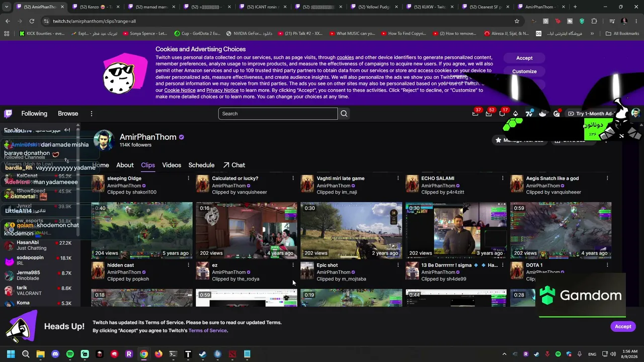
Task: Open options for Vaghti miri late game clip
Action: 398,178
